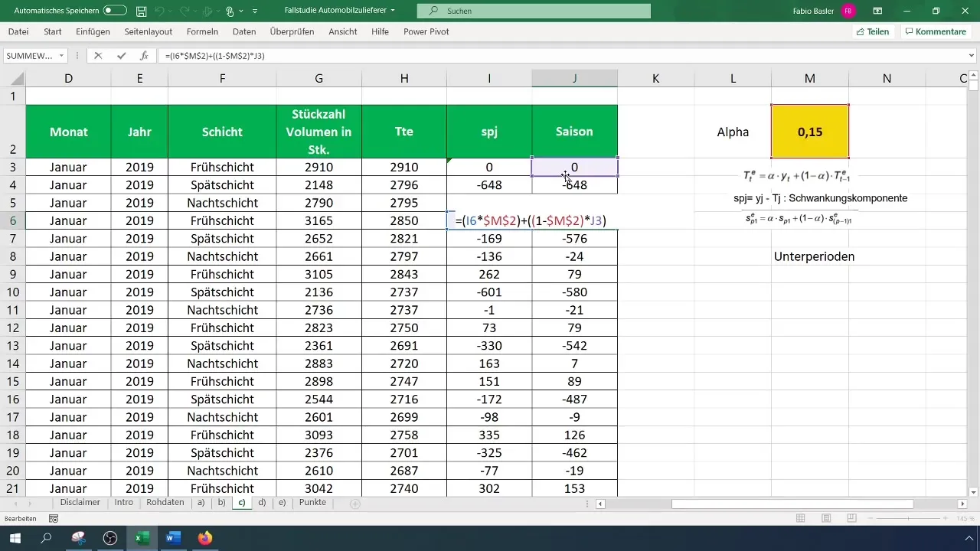Open the Start ribbon tab

(x=53, y=32)
